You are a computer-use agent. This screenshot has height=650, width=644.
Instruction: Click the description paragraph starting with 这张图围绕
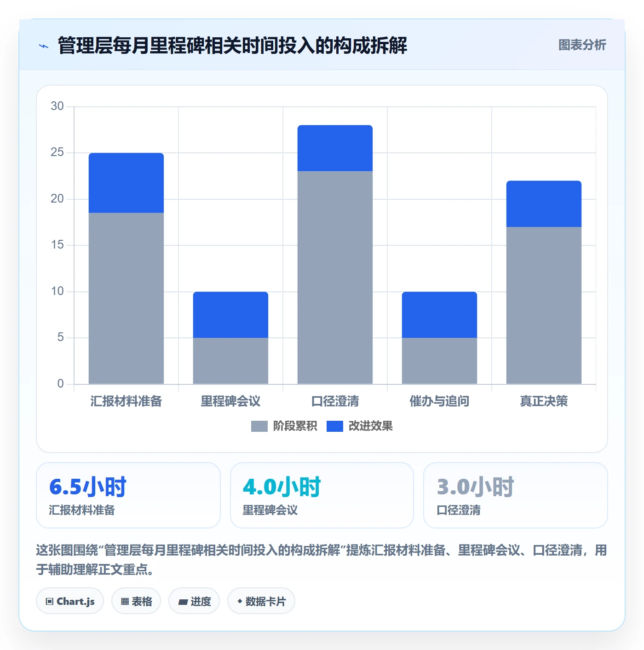tap(322, 560)
